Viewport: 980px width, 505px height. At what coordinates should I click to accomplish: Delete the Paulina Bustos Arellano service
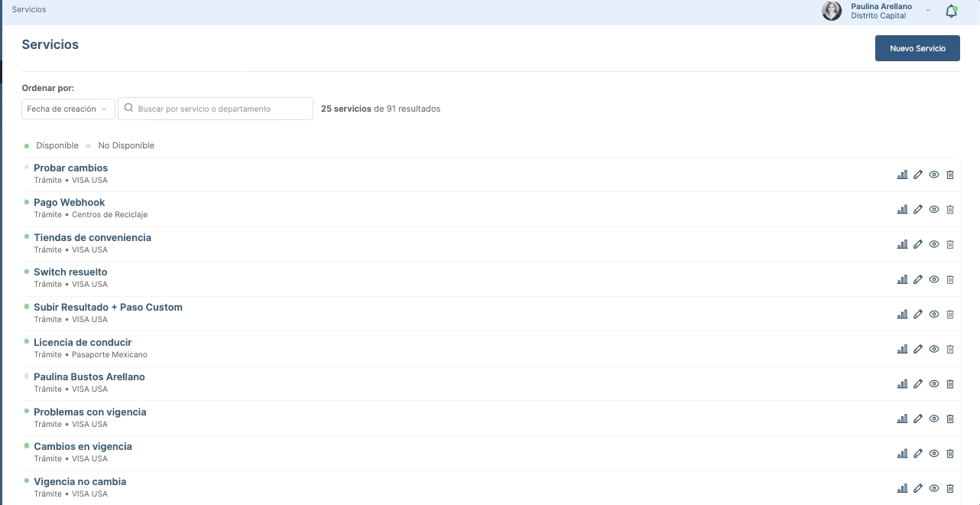pos(950,383)
